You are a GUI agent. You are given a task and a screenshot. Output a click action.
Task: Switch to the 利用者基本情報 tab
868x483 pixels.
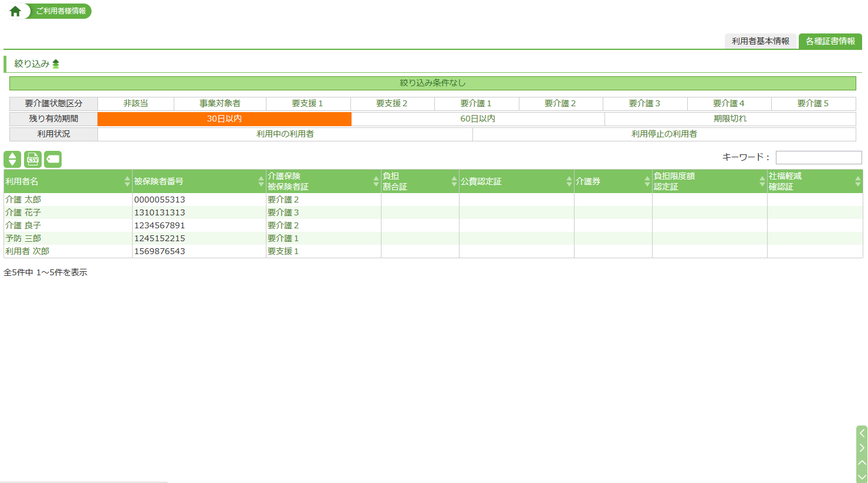760,41
